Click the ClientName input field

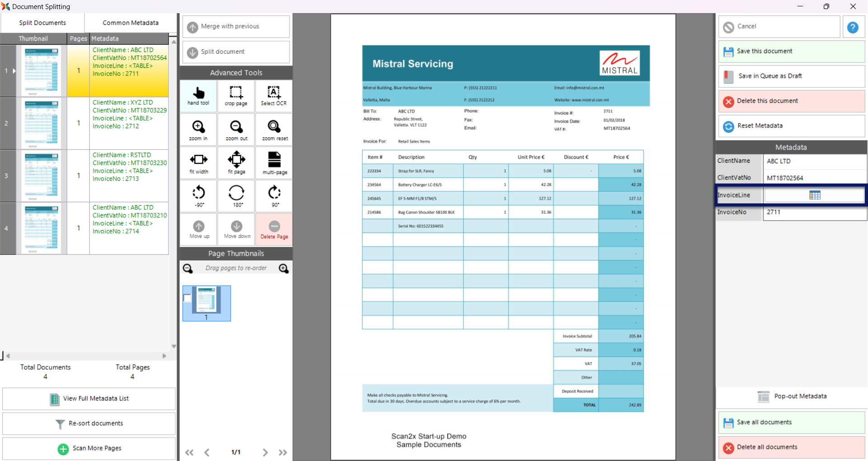[814, 161]
